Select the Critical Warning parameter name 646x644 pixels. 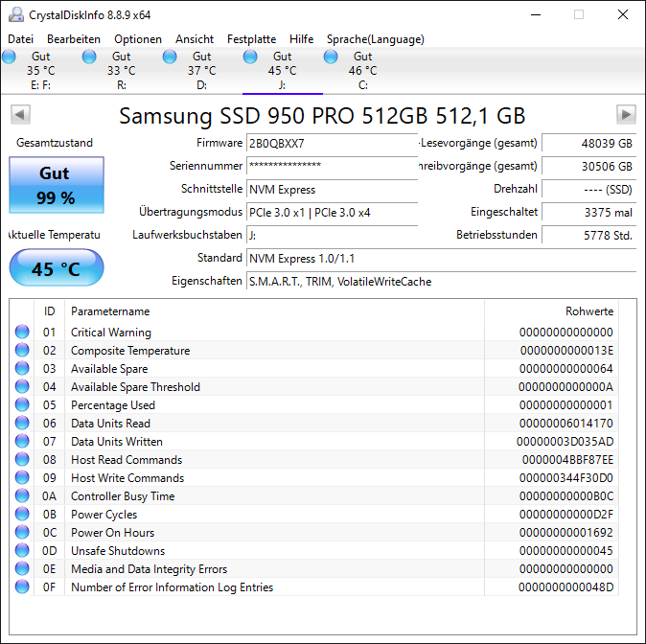111,333
